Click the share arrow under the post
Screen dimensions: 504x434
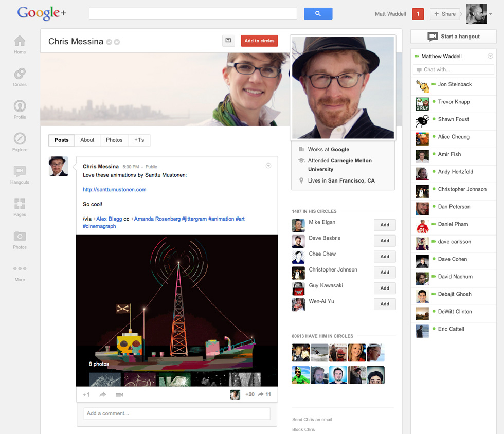pyautogui.click(x=103, y=394)
